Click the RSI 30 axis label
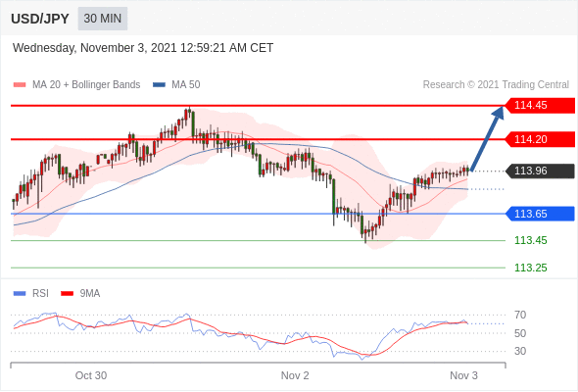This screenshot has height=392, width=578. 520,351
